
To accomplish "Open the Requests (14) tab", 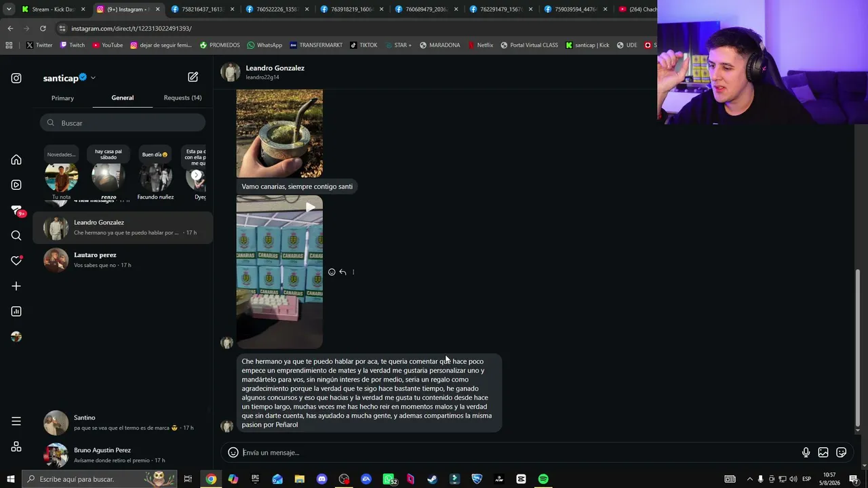I will coord(182,98).
